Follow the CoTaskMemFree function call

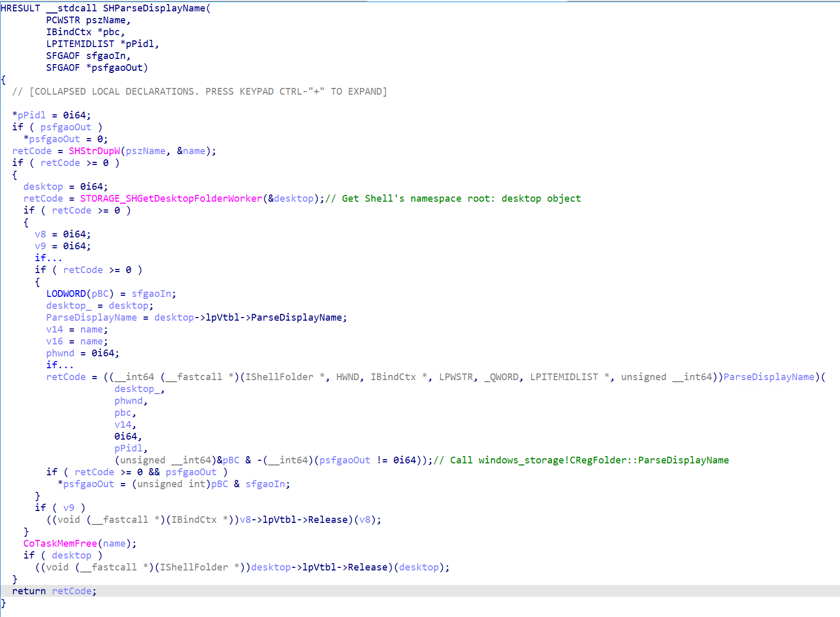pyautogui.click(x=60, y=544)
